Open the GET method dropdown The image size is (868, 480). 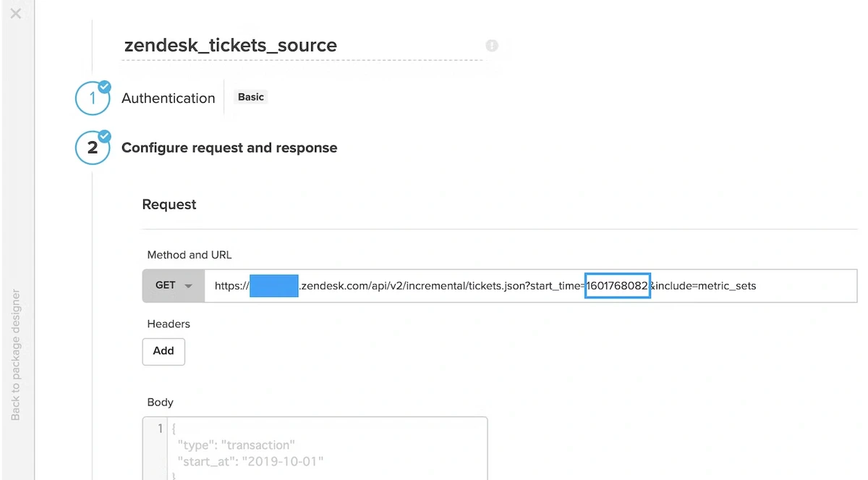point(174,285)
